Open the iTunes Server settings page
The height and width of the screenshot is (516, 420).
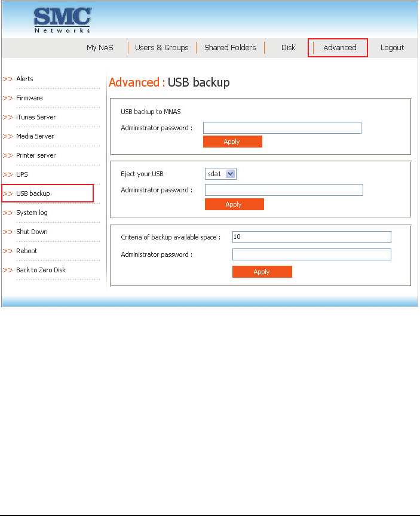[x=36, y=117]
